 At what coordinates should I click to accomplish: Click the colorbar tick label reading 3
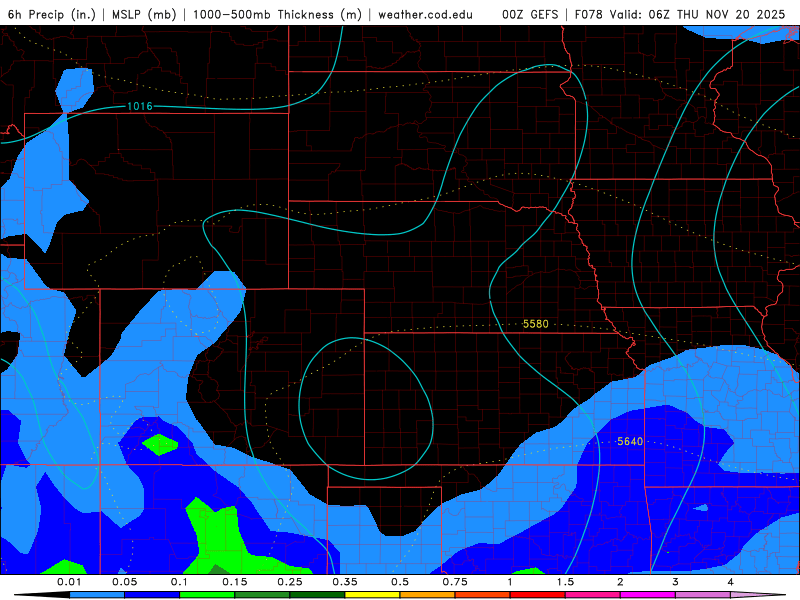(676, 582)
